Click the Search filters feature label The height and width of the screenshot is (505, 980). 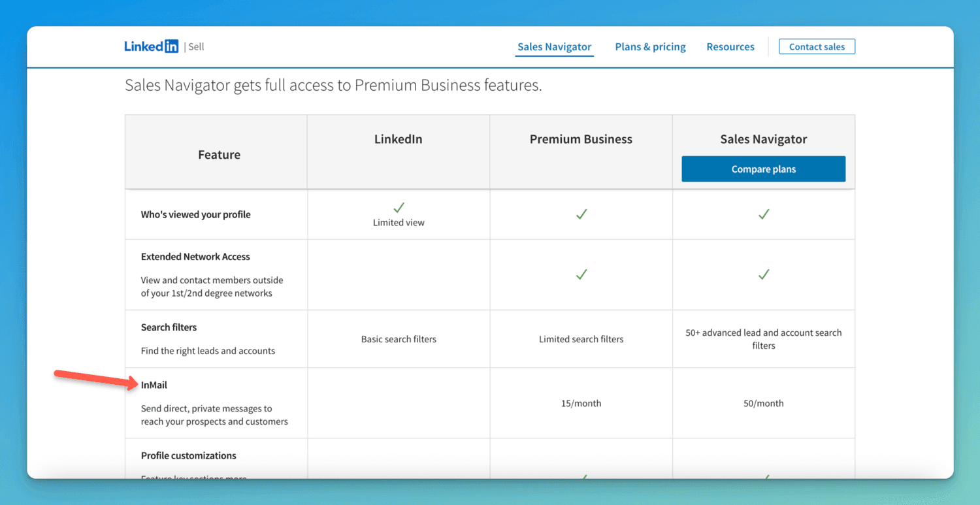click(169, 327)
